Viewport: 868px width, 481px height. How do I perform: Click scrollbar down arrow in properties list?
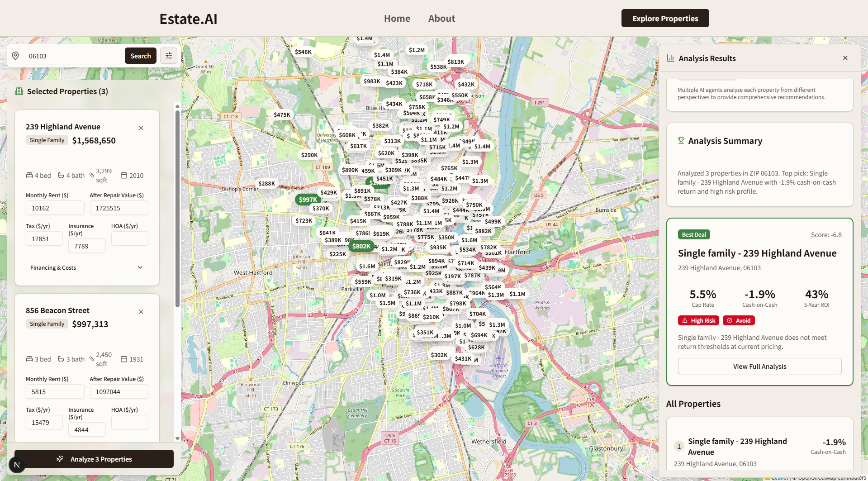(x=177, y=438)
